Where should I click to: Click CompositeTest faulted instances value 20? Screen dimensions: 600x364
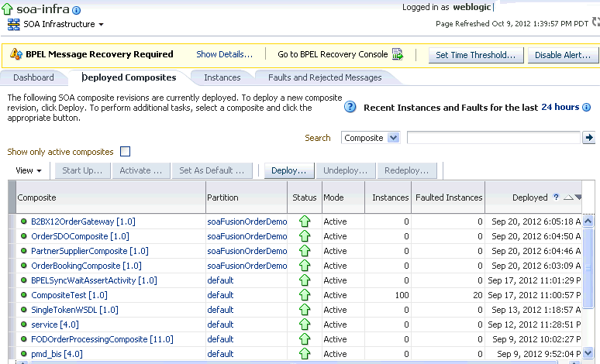pos(478,295)
